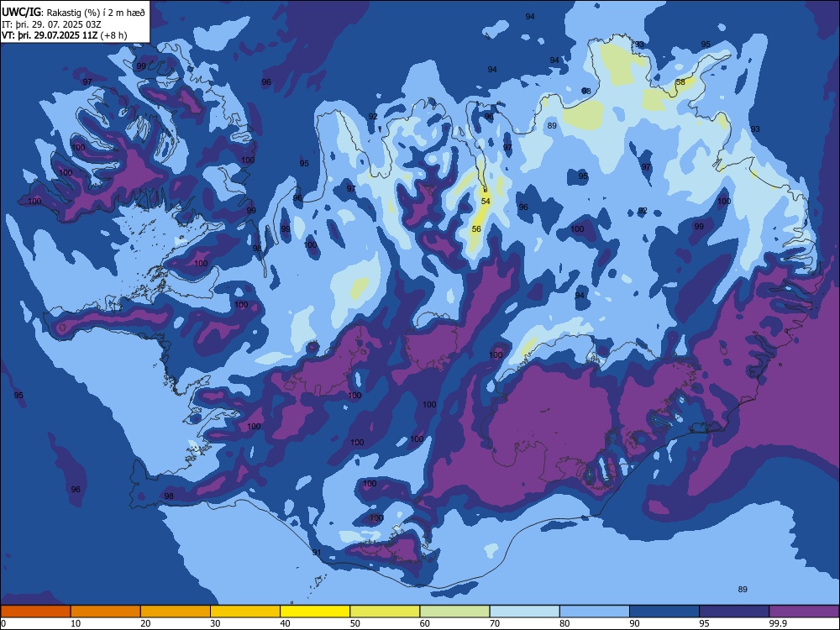Click the dark orange 0–10 legend swatch
Viewport: 840px width, 630px height.
click(x=35, y=612)
